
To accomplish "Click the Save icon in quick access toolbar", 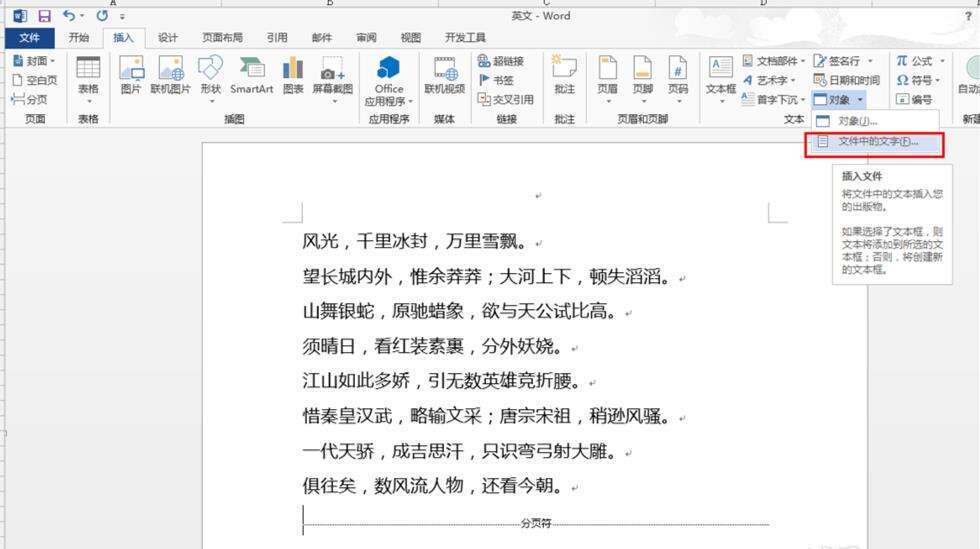I will (44, 16).
